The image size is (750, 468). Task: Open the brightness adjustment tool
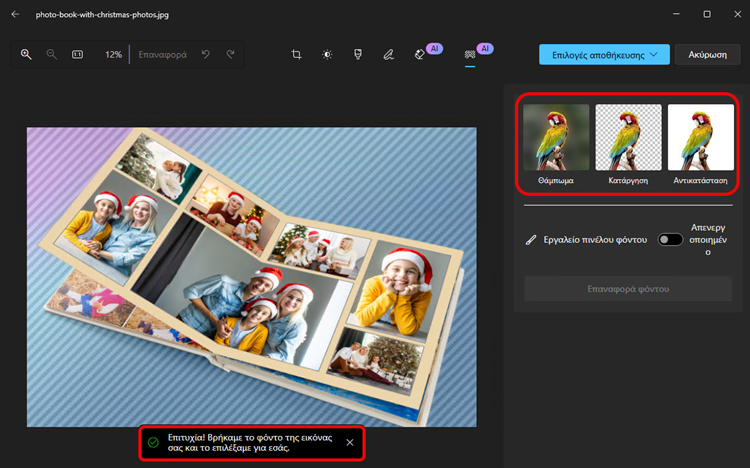[327, 54]
